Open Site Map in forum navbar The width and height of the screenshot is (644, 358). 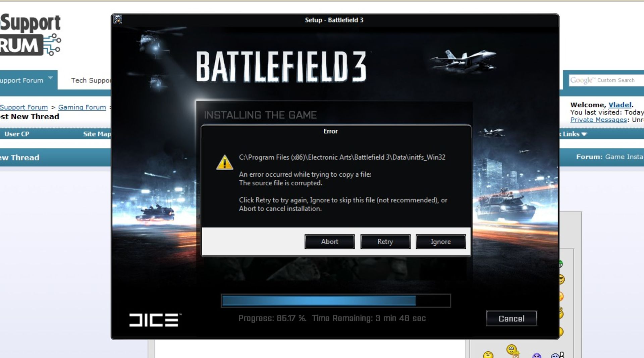tap(97, 134)
